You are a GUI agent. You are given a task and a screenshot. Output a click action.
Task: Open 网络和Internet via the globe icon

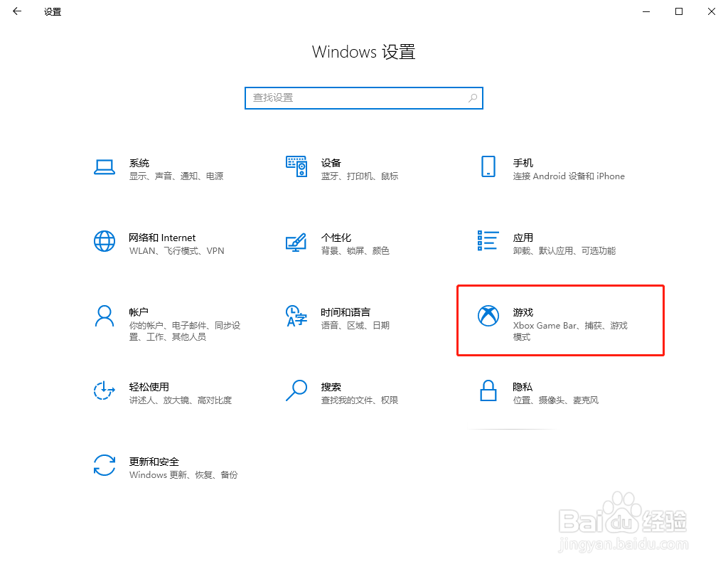[105, 241]
